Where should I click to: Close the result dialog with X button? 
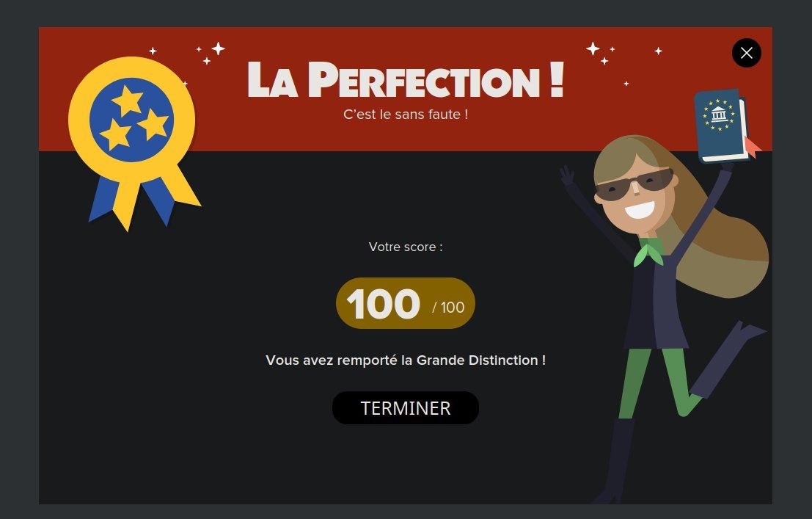(x=746, y=53)
